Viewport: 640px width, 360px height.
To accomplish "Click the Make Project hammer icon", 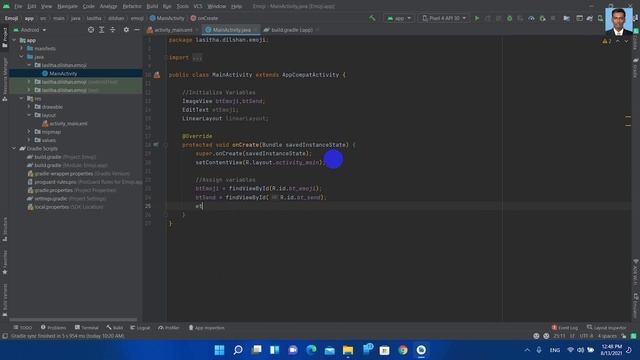I will click(372, 18).
